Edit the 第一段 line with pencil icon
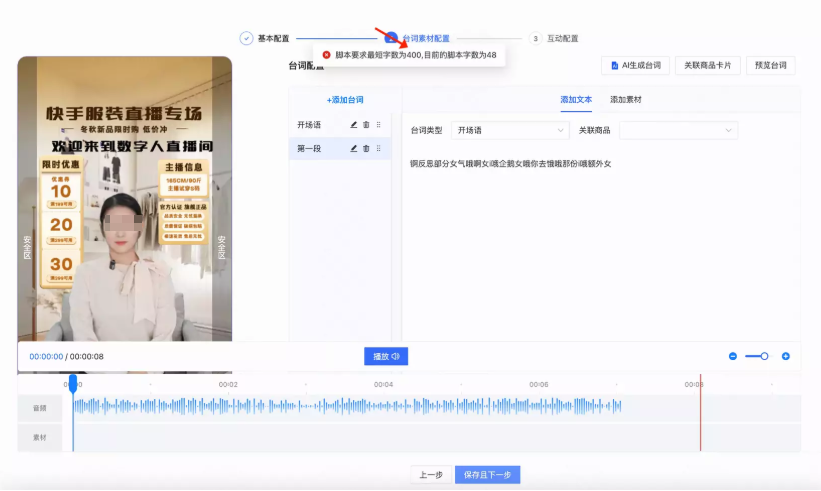Viewport: 821px width, 491px height. coord(353,149)
